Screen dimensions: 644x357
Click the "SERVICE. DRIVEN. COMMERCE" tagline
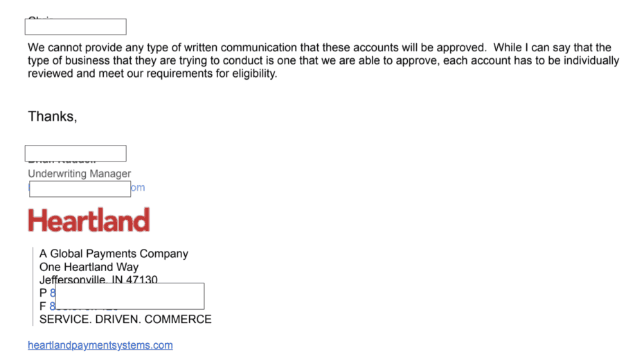point(125,319)
